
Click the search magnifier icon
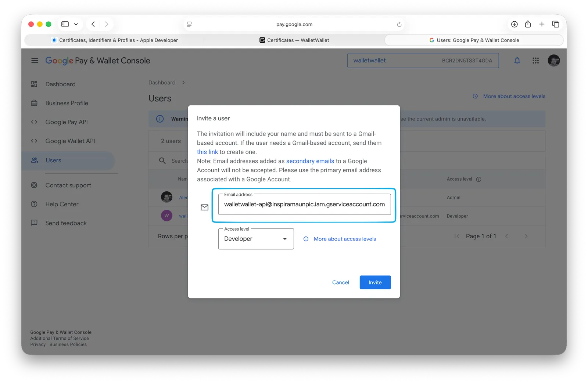click(162, 160)
